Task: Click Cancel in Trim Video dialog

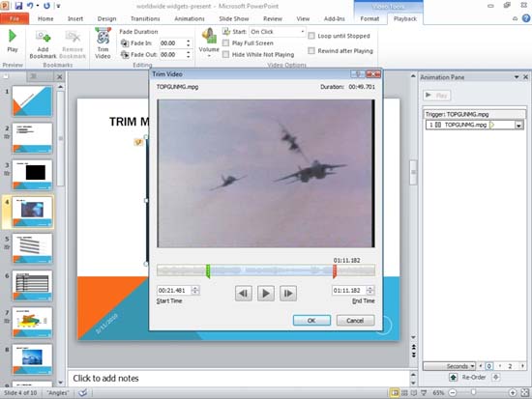Action: [355, 321]
